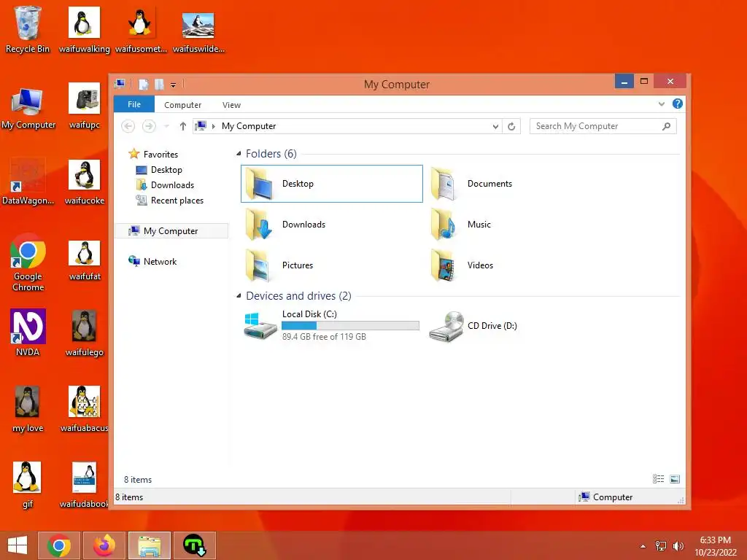Click the search magnifier icon
The width and height of the screenshot is (747, 560).
[x=667, y=126]
